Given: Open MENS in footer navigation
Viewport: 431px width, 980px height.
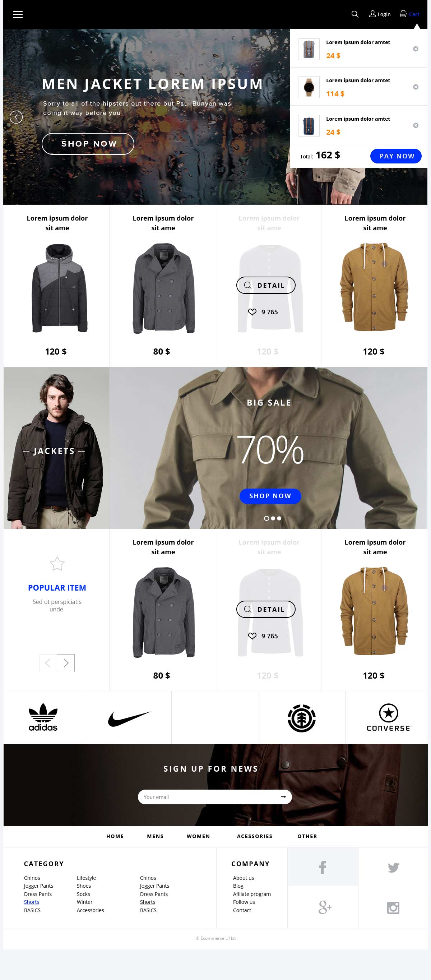Looking at the screenshot, I should [x=155, y=836].
